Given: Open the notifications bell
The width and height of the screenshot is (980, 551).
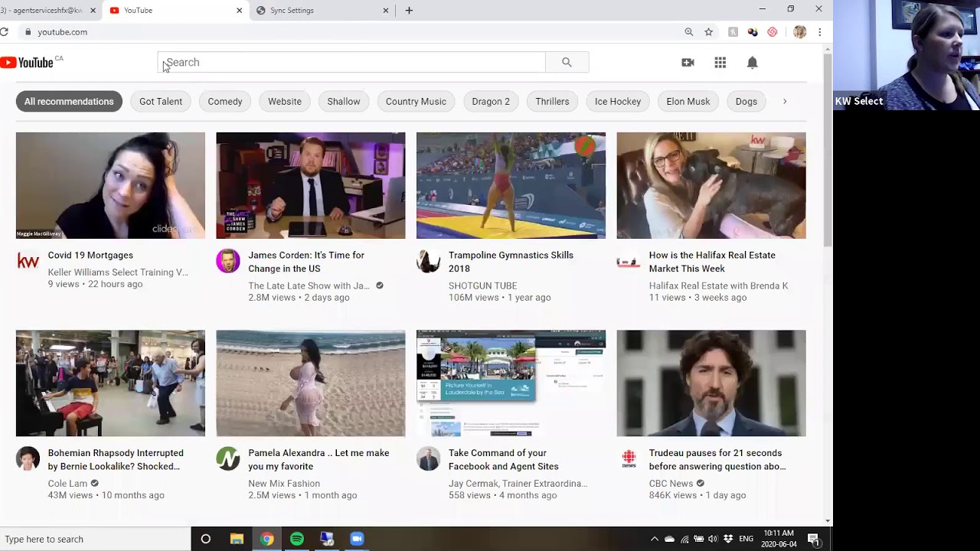Looking at the screenshot, I should click(753, 63).
